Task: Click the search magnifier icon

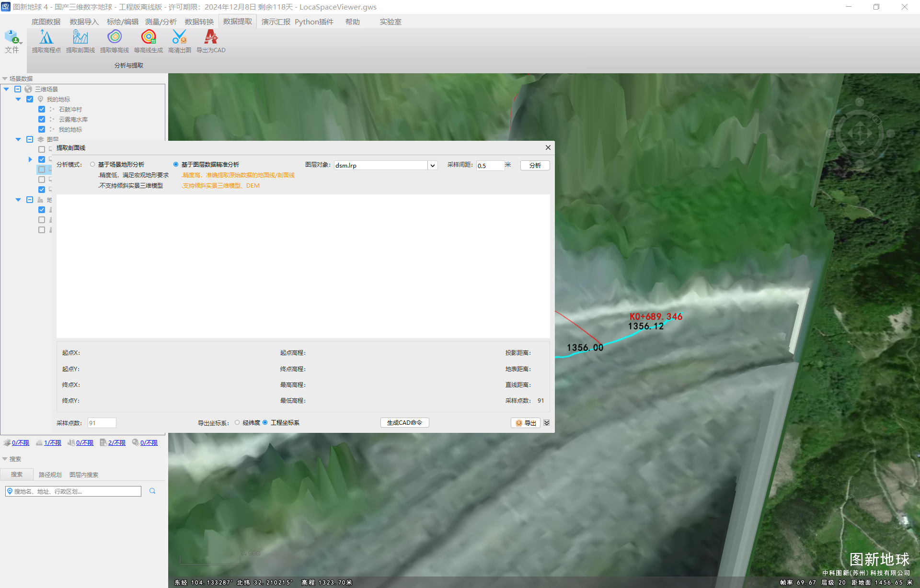Action: click(152, 491)
